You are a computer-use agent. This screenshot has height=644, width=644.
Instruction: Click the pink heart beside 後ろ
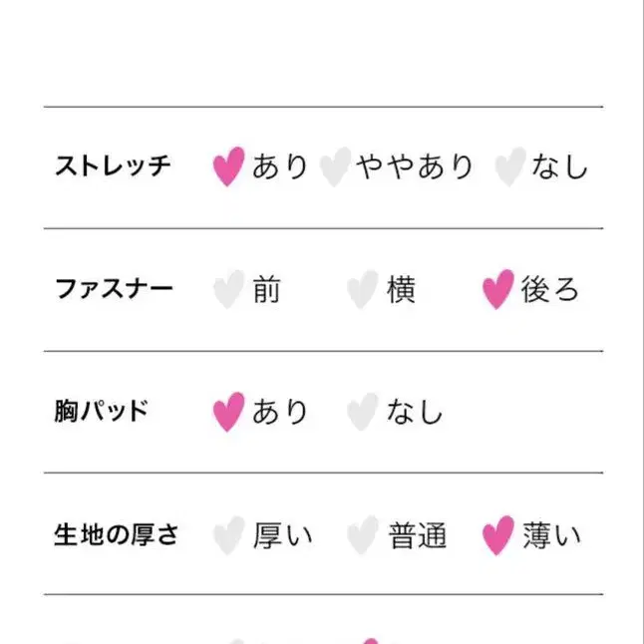[x=497, y=289]
